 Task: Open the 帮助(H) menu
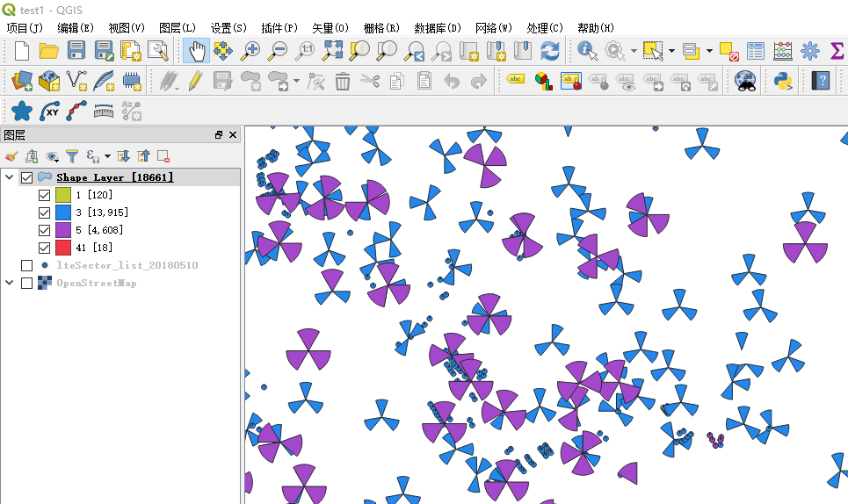(596, 27)
